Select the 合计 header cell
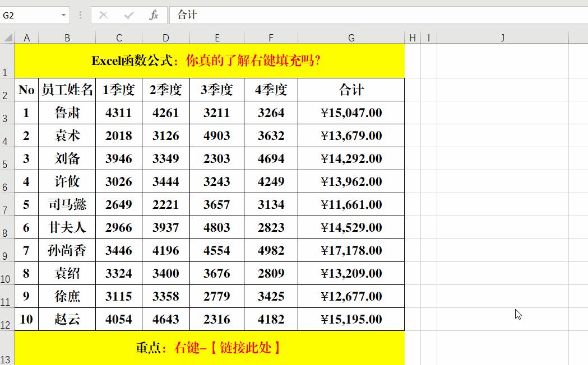 [x=351, y=90]
